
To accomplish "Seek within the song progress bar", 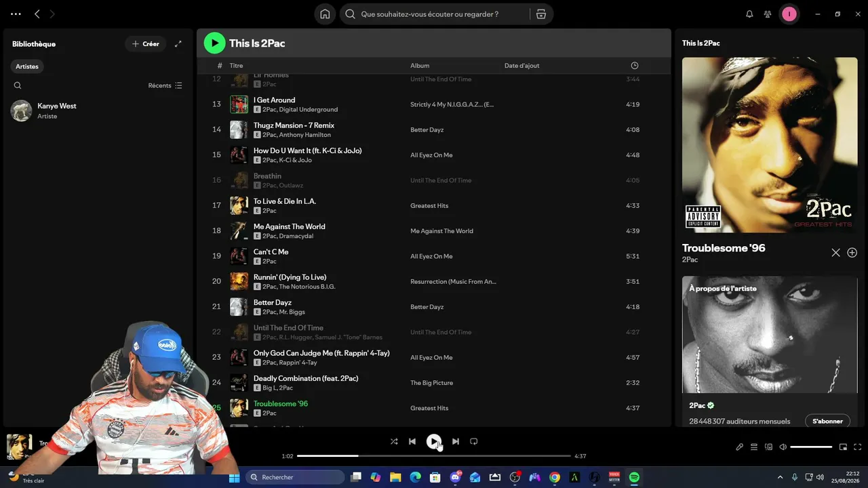I will pyautogui.click(x=434, y=456).
